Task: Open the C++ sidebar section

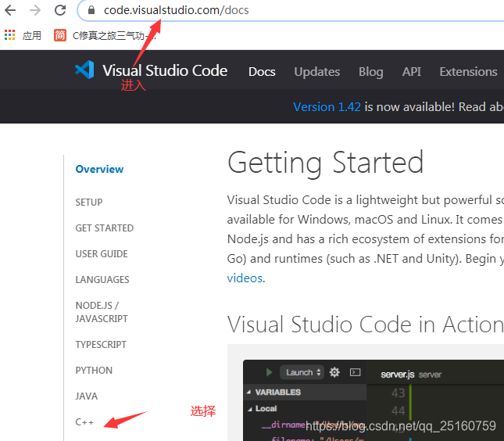Action: coord(84,421)
